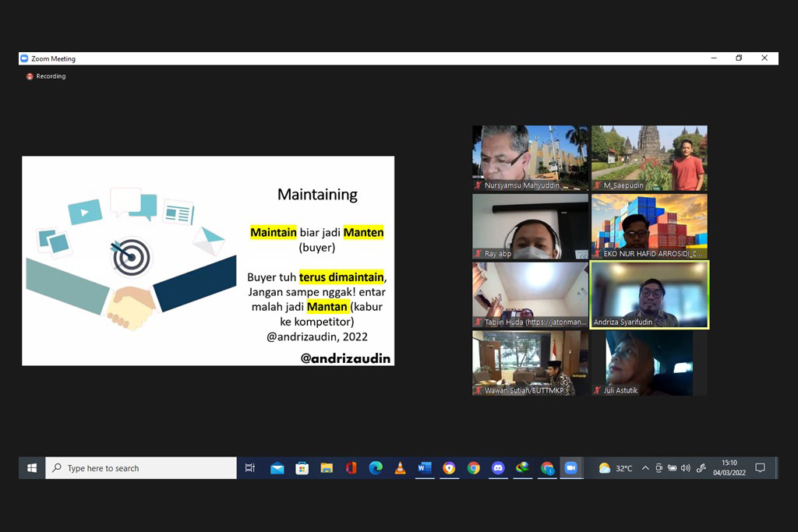Launch VLC media player from taskbar

400,468
